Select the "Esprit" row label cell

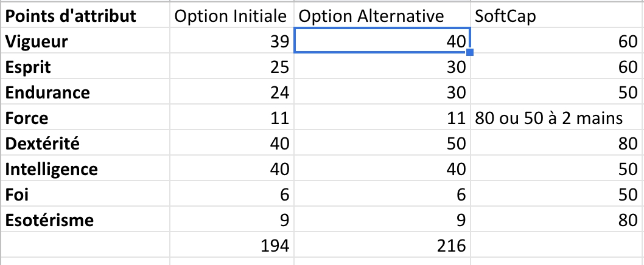tap(85, 67)
